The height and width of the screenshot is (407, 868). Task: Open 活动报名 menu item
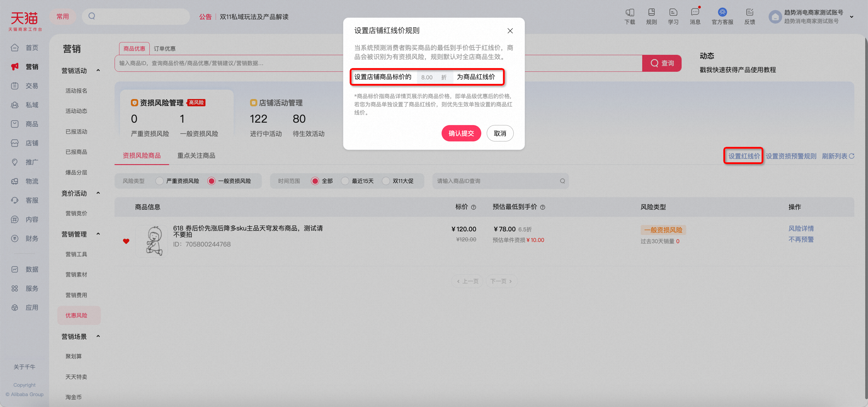(76, 91)
